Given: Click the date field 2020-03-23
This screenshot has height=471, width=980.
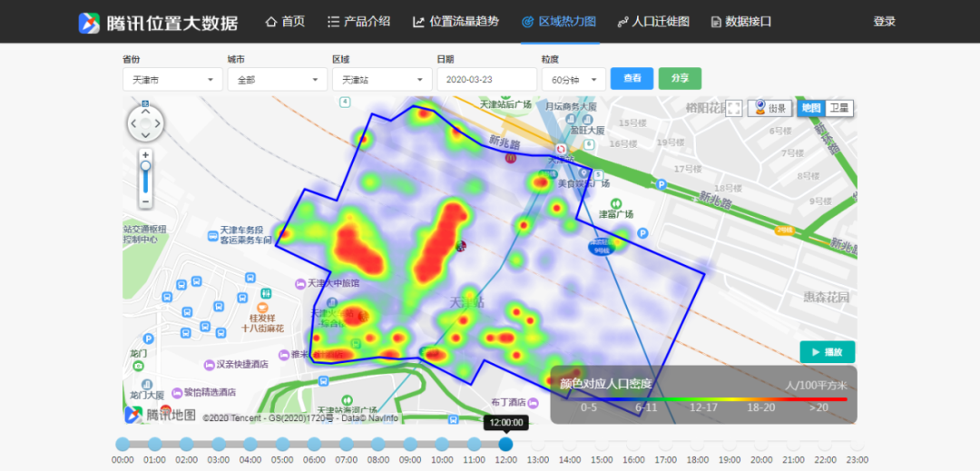Looking at the screenshot, I should pyautogui.click(x=487, y=79).
